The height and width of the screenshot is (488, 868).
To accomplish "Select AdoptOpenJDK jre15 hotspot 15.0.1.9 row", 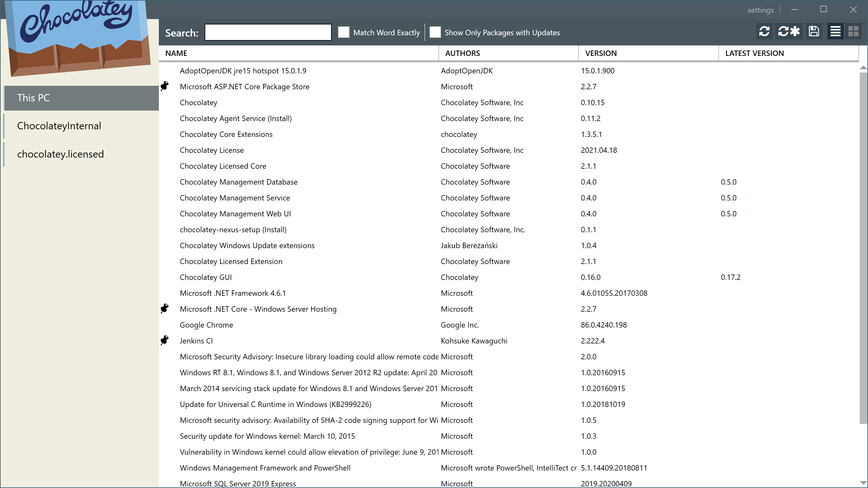I will click(509, 71).
